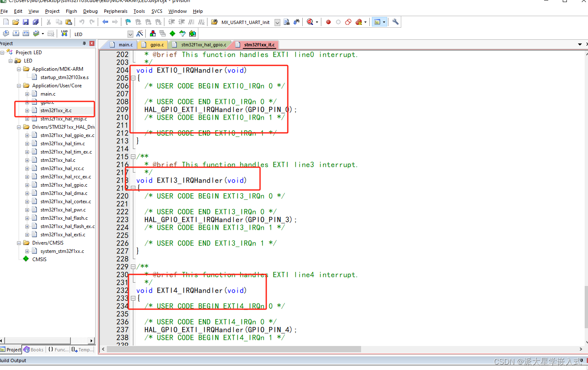This screenshot has height=370, width=588.
Task: Open Manage Run-Time Environment green diamond icon
Action: [x=173, y=34]
